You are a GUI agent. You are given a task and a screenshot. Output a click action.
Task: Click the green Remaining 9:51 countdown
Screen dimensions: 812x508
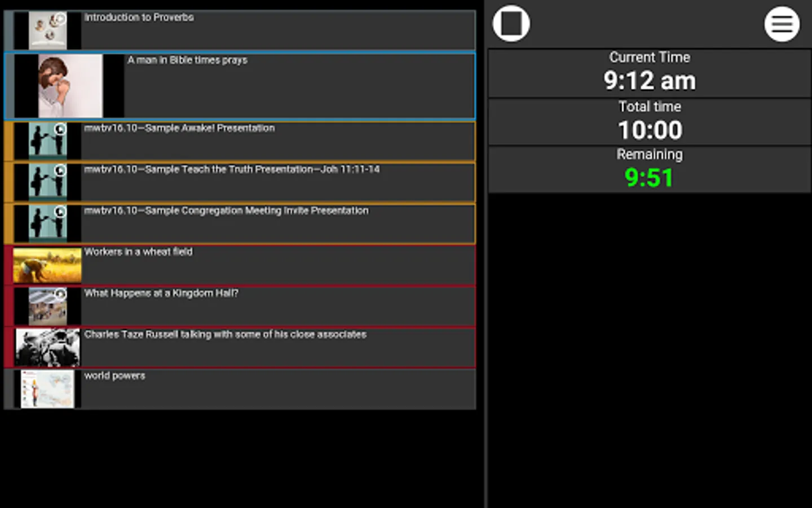pyautogui.click(x=649, y=178)
